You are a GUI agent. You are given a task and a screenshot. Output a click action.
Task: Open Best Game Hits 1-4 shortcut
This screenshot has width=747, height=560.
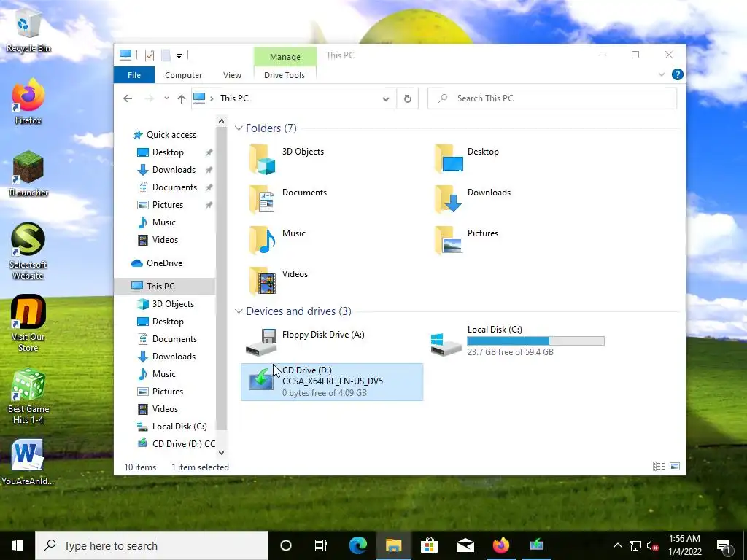[28, 396]
